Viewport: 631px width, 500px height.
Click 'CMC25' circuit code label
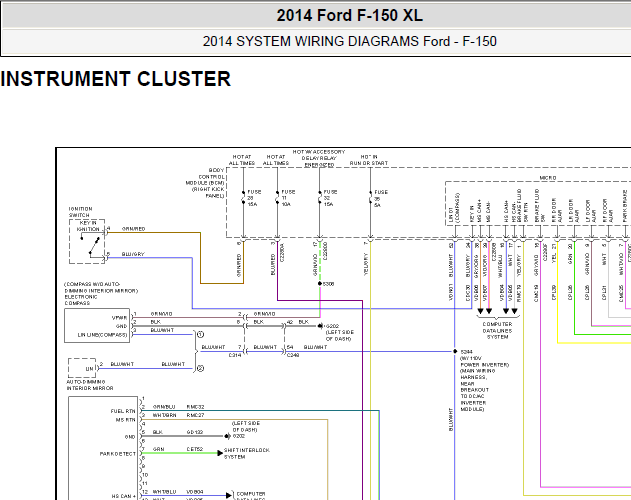tap(621, 293)
